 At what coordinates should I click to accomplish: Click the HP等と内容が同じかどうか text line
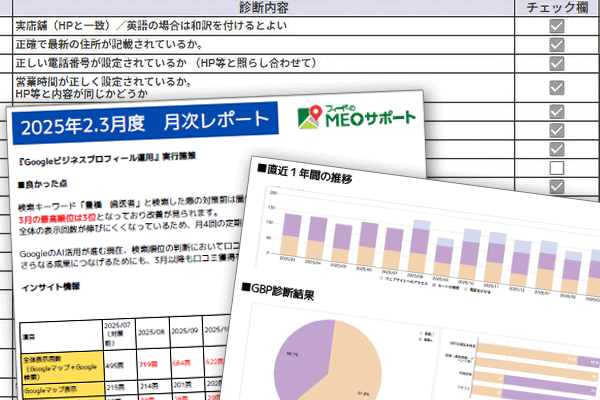[82, 94]
